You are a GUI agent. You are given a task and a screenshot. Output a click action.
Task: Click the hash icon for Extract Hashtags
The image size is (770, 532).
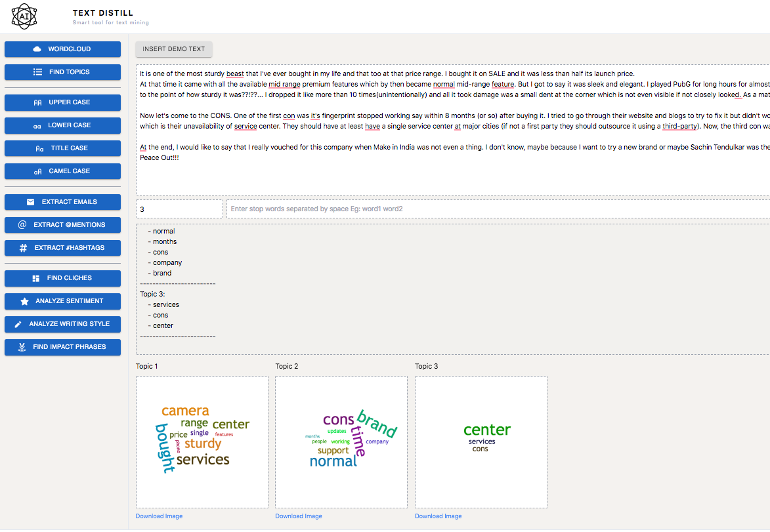point(23,248)
